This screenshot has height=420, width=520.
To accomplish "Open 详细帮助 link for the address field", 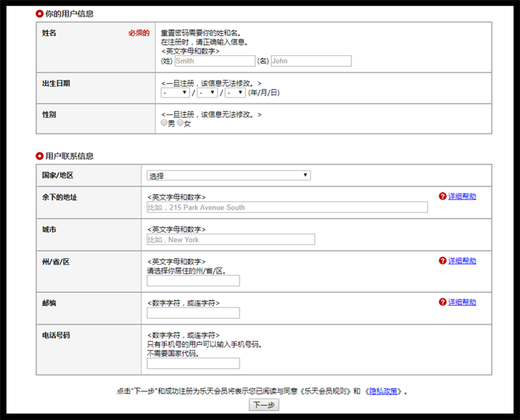I will pos(462,196).
